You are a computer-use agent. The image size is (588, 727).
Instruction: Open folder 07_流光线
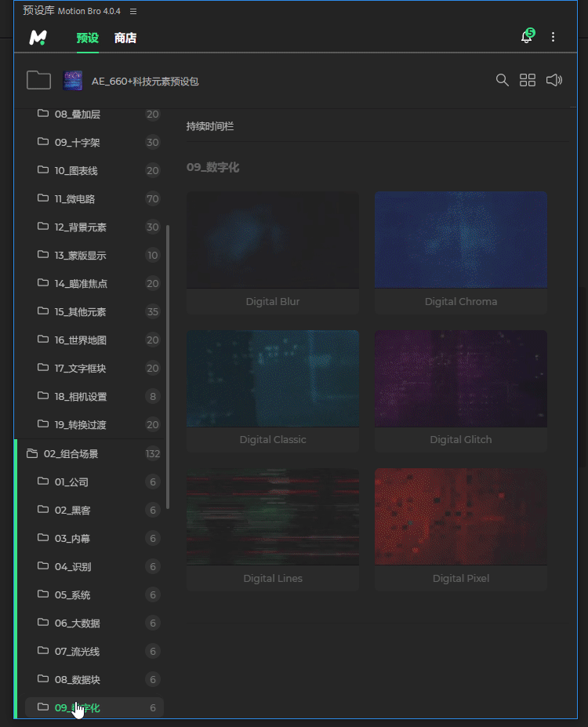click(94, 652)
